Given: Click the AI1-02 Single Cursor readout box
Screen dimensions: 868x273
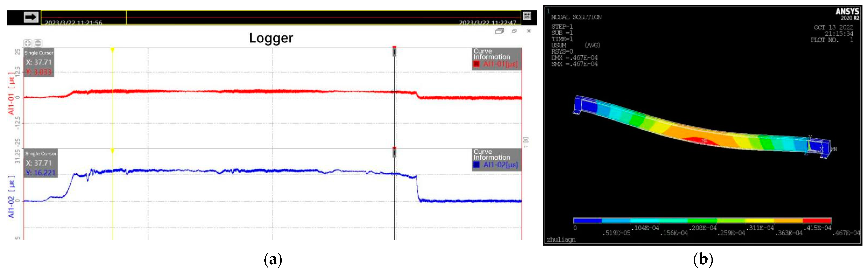Looking at the screenshot, I should click(40, 164).
